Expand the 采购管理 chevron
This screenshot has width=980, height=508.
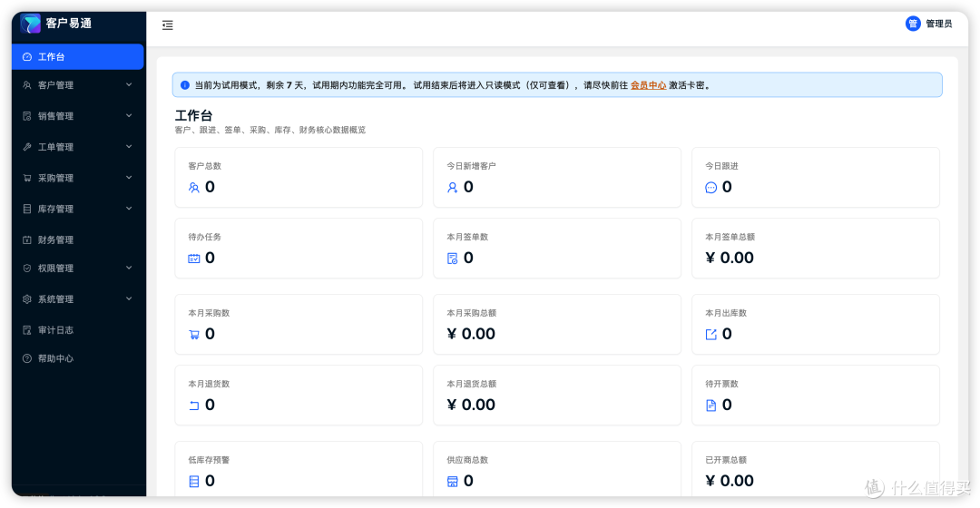[129, 178]
